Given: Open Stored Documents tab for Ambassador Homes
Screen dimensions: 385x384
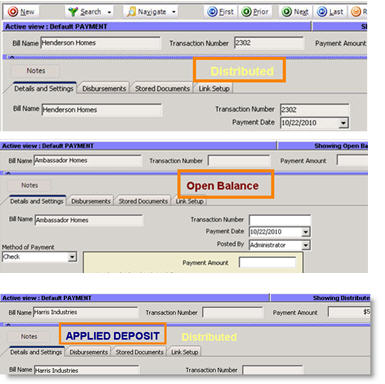Looking at the screenshot, I should pyautogui.click(x=143, y=201).
